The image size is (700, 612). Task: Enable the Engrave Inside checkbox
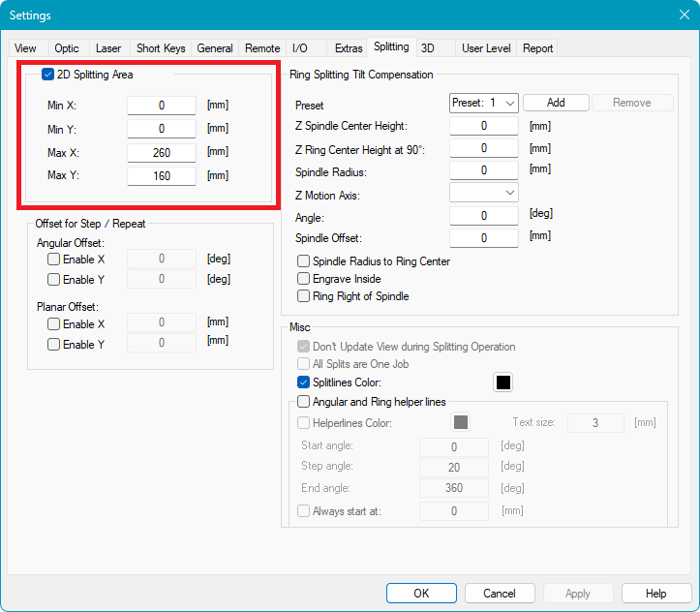click(x=304, y=279)
